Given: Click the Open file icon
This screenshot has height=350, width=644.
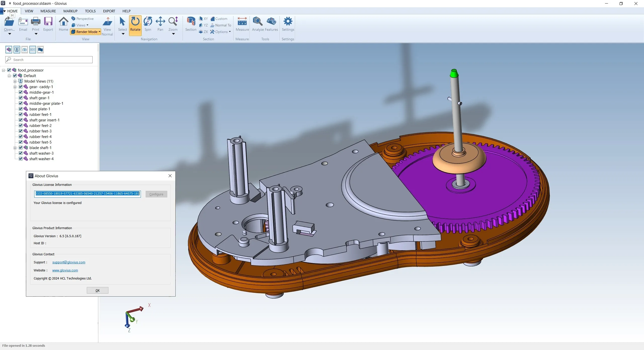Looking at the screenshot, I should pyautogui.click(x=9, y=22).
